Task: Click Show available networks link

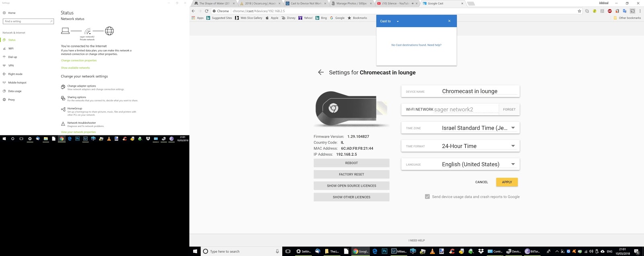Action: click(75, 68)
